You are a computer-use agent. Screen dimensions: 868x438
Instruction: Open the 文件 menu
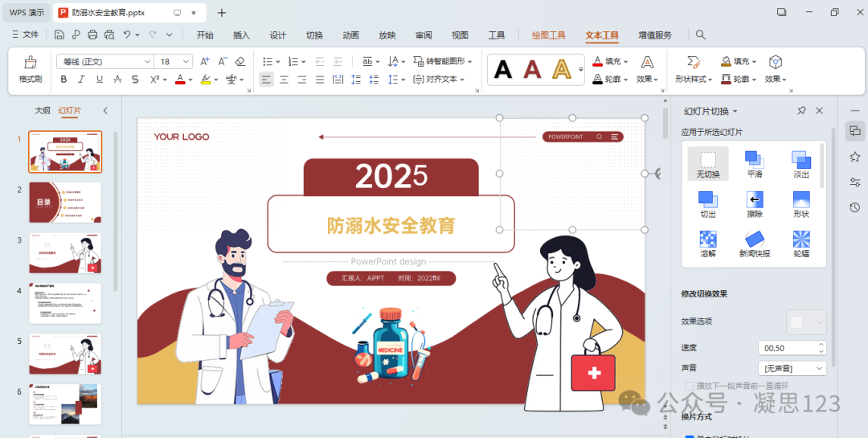[26, 35]
